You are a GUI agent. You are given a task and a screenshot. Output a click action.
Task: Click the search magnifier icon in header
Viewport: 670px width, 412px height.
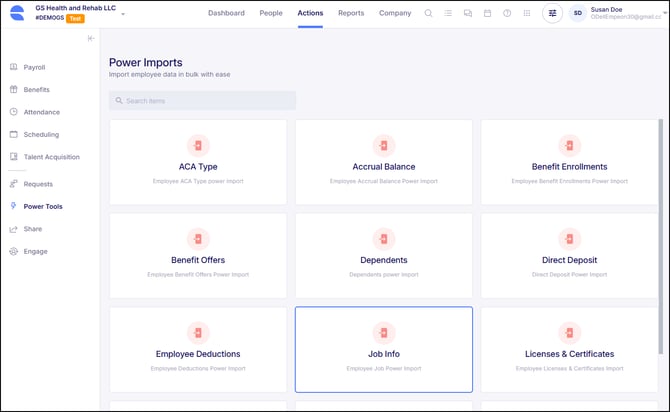click(428, 13)
